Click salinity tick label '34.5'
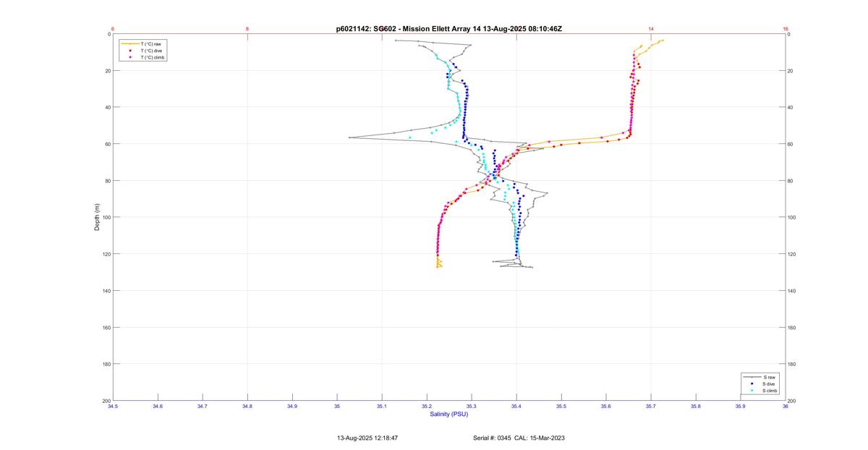 point(113,407)
